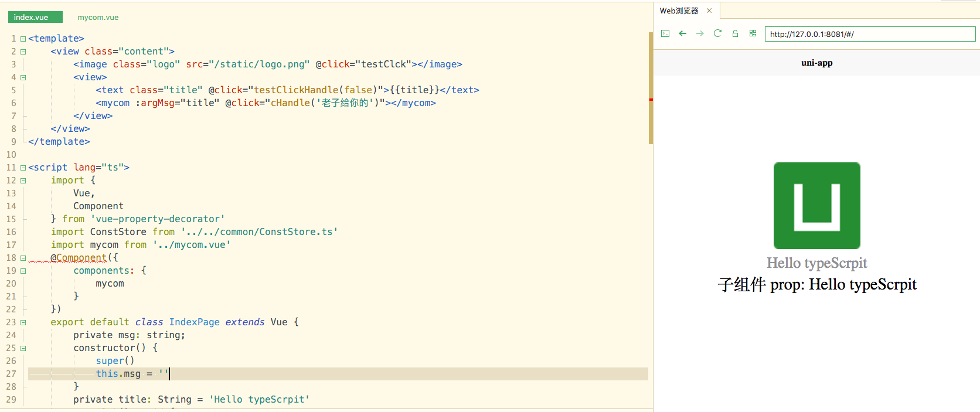Click '老子给你的' string in line 6
This screenshot has width=980, height=412.
click(x=345, y=103)
